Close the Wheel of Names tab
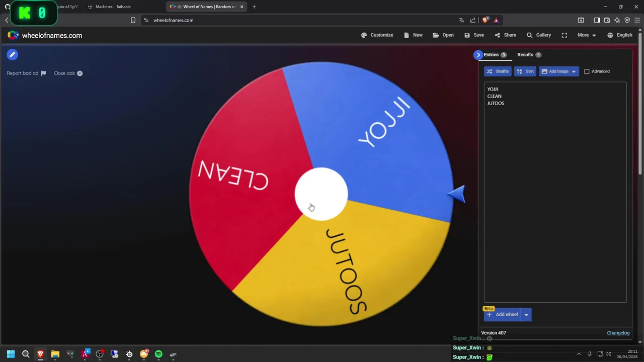This screenshot has height=362, width=644. point(242,7)
